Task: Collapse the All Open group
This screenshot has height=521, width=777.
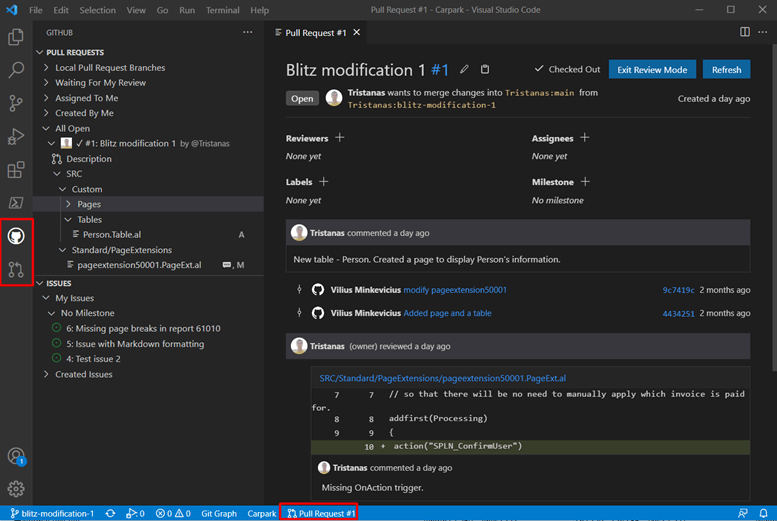Action: (x=46, y=128)
